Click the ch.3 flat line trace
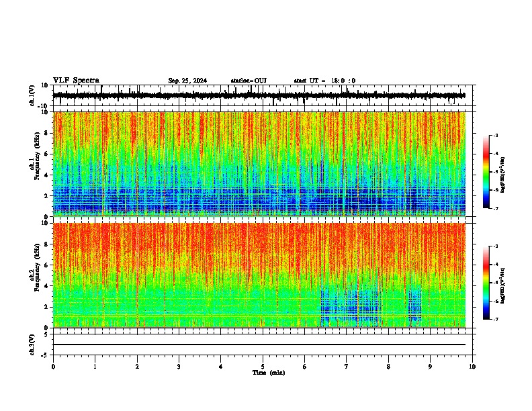Viewport: 532px width, 411px height. point(259,345)
